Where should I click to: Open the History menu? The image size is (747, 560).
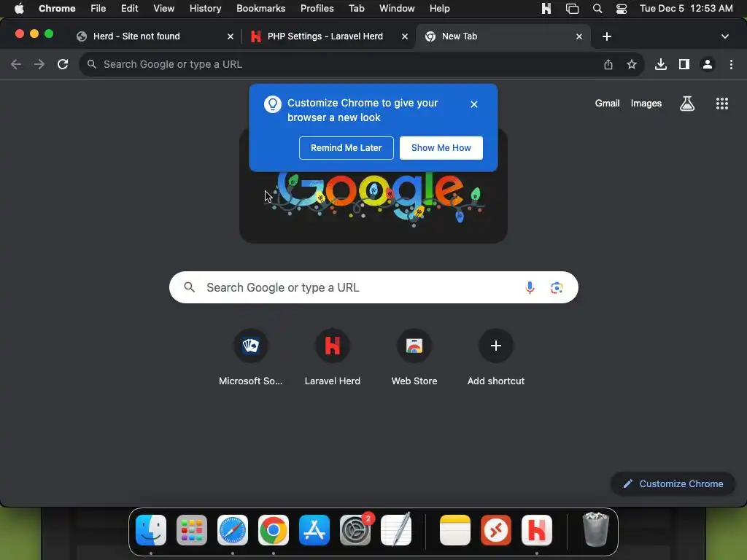pyautogui.click(x=205, y=9)
